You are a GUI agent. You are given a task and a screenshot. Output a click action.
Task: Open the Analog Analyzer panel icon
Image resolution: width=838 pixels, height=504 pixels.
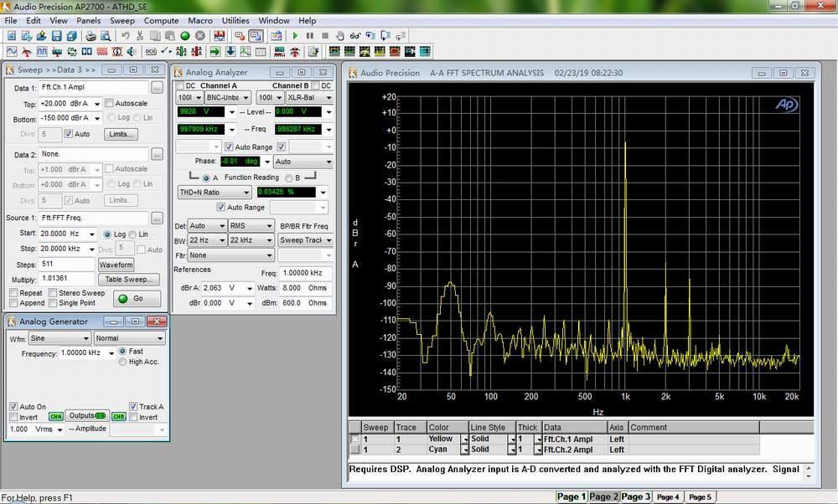point(26,51)
